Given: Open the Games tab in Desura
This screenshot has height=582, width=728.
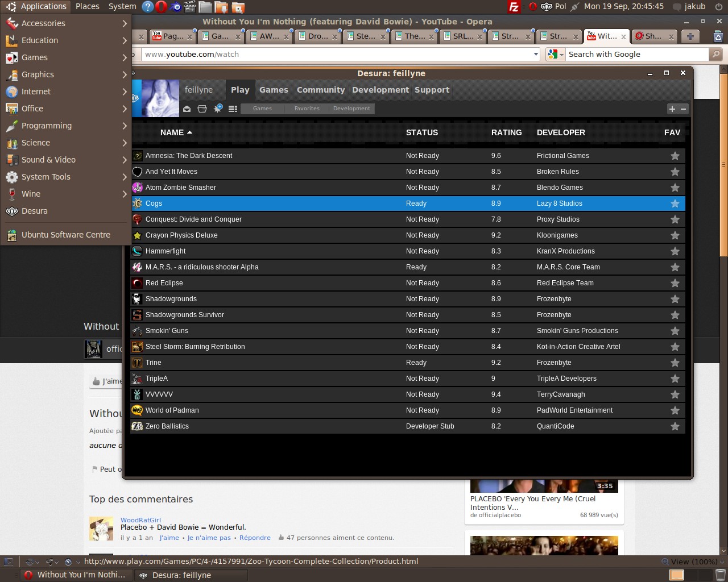Looking at the screenshot, I should click(x=274, y=90).
